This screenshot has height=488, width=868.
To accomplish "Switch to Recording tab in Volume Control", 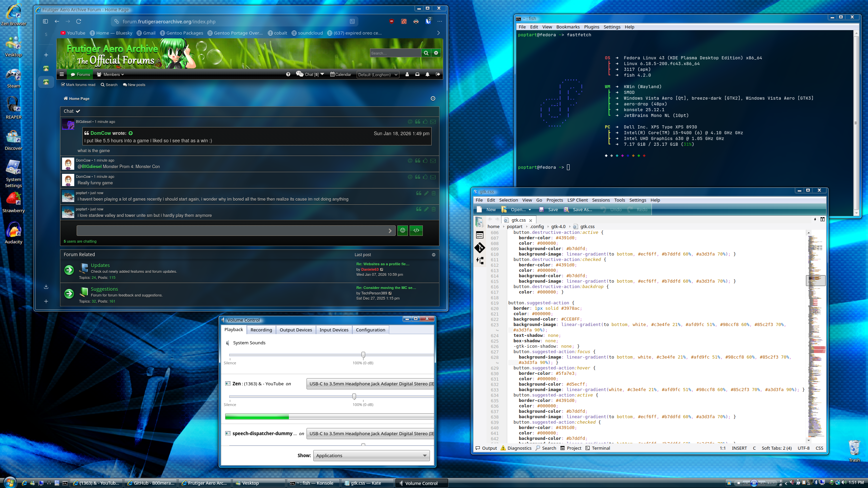I will [261, 330].
